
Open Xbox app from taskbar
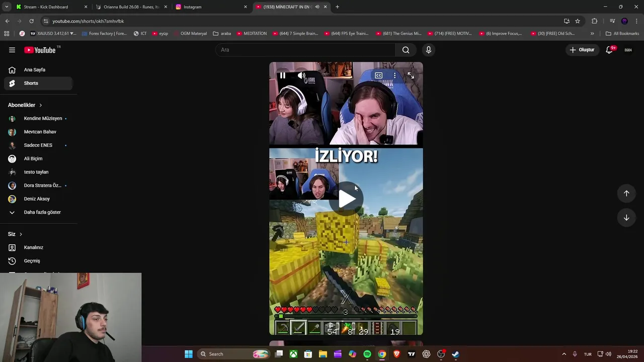(293, 354)
